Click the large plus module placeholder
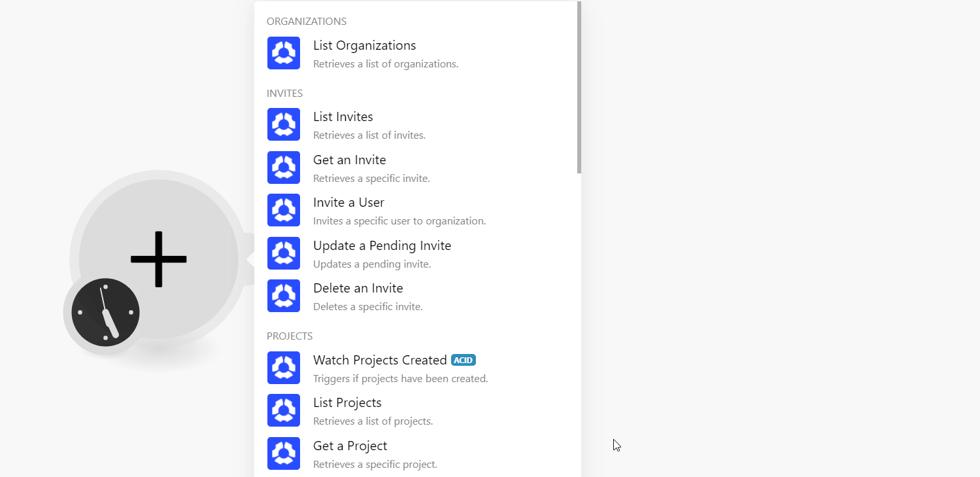The height and width of the screenshot is (477, 980). [x=158, y=259]
